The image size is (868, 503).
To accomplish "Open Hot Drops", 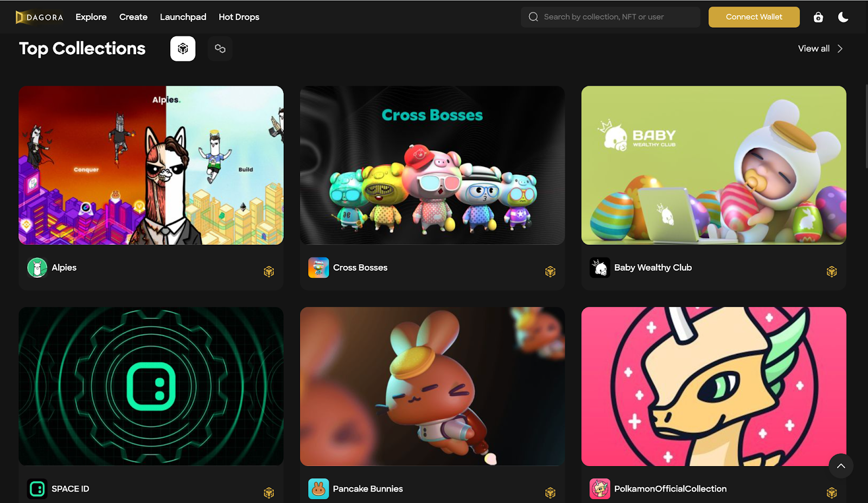I will pyautogui.click(x=239, y=17).
